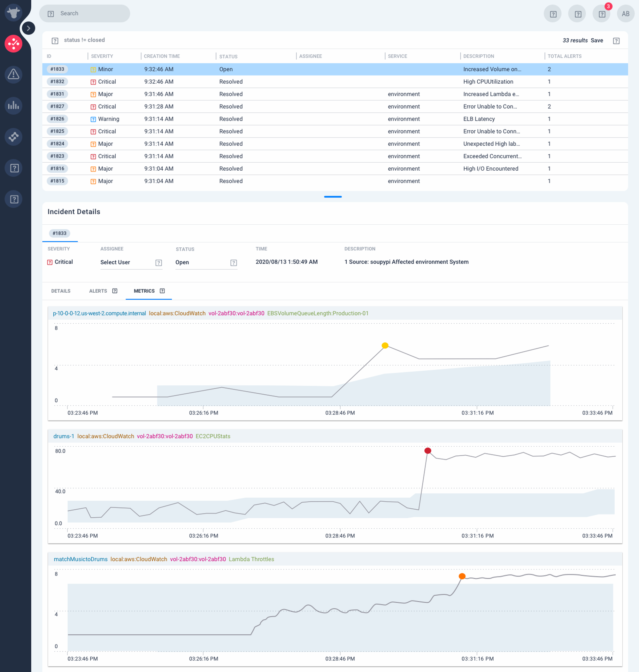Open the active incidents sidebar icon
Screen dimensions: 639x672
click(13, 43)
